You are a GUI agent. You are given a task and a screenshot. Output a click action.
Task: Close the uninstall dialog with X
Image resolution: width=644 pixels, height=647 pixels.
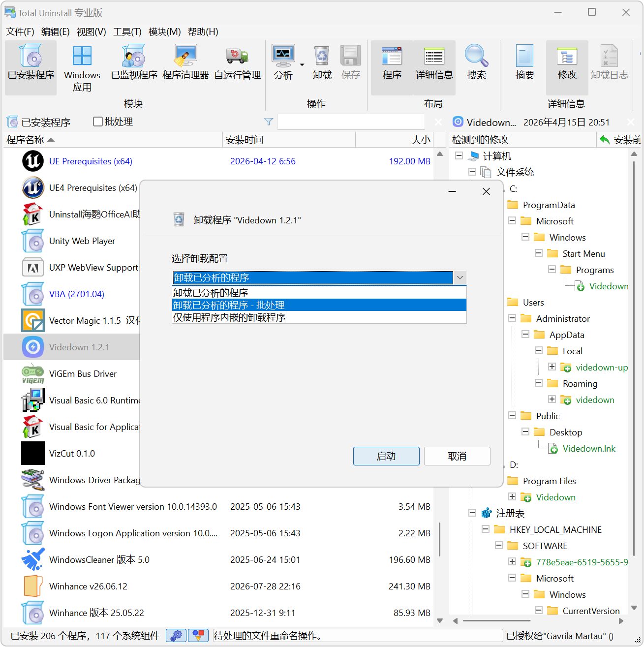tap(486, 191)
